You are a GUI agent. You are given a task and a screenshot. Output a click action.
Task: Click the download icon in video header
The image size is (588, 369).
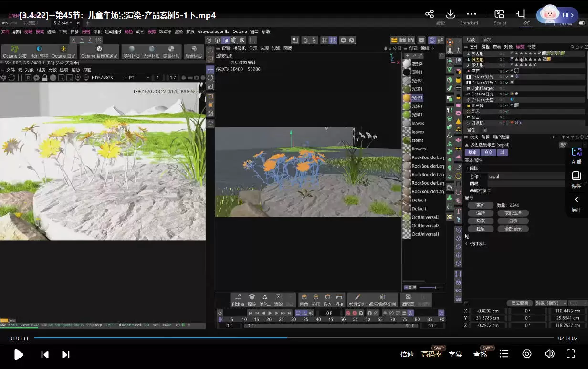[450, 14]
